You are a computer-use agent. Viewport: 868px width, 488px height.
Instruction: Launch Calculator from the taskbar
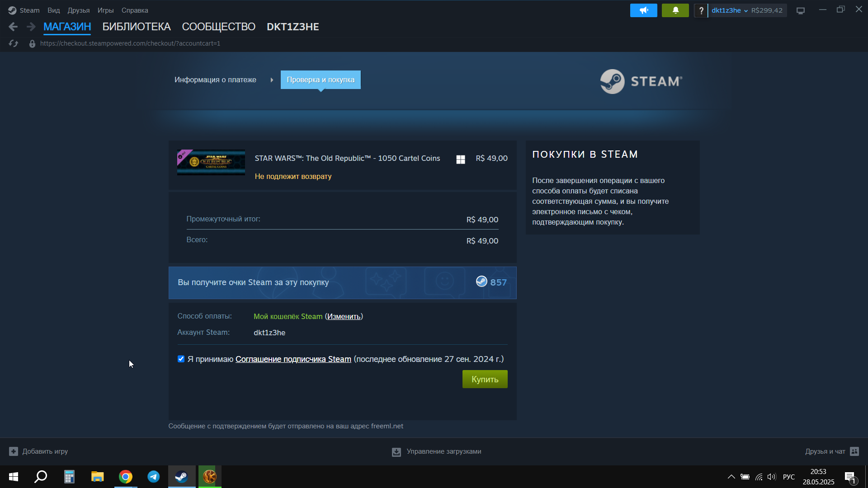(x=69, y=477)
